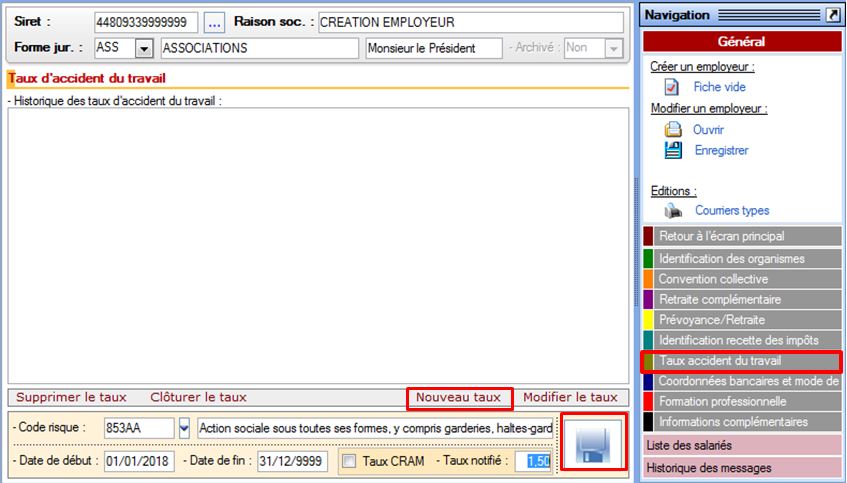Click the Date de fin field
Screen dimensions: 847x483
point(292,461)
